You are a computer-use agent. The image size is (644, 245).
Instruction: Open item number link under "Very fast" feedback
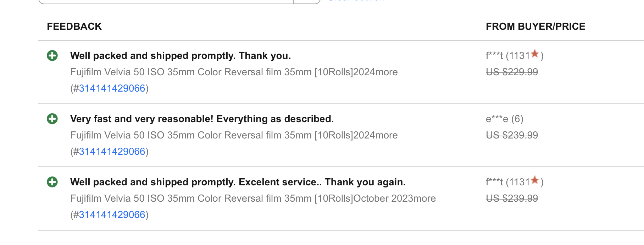click(x=112, y=152)
